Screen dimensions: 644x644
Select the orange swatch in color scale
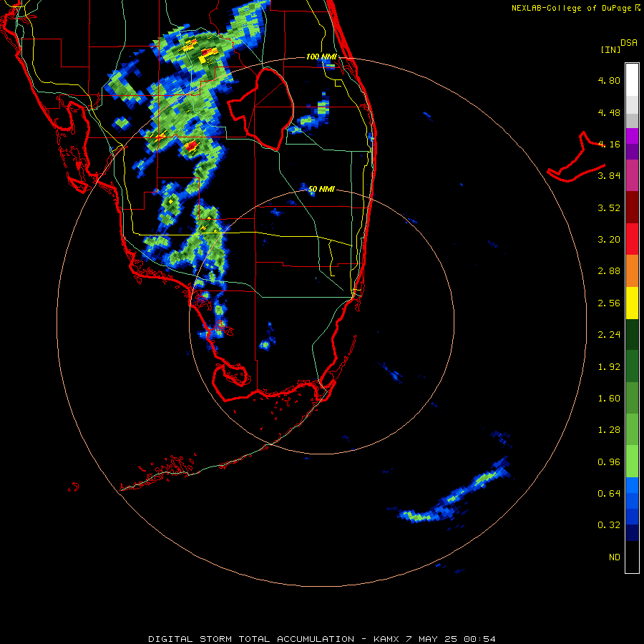632,271
